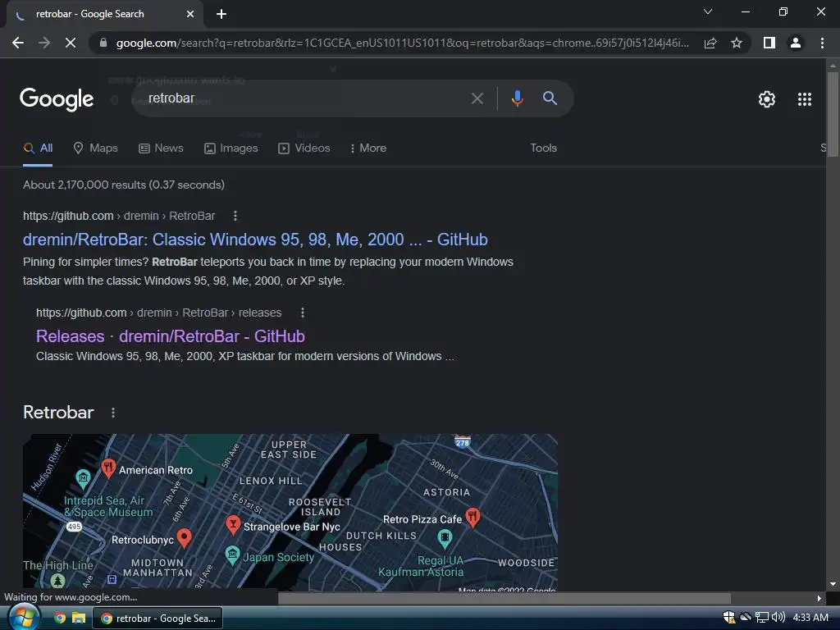
Task: Open the volume control tray icon
Action: 778,618
